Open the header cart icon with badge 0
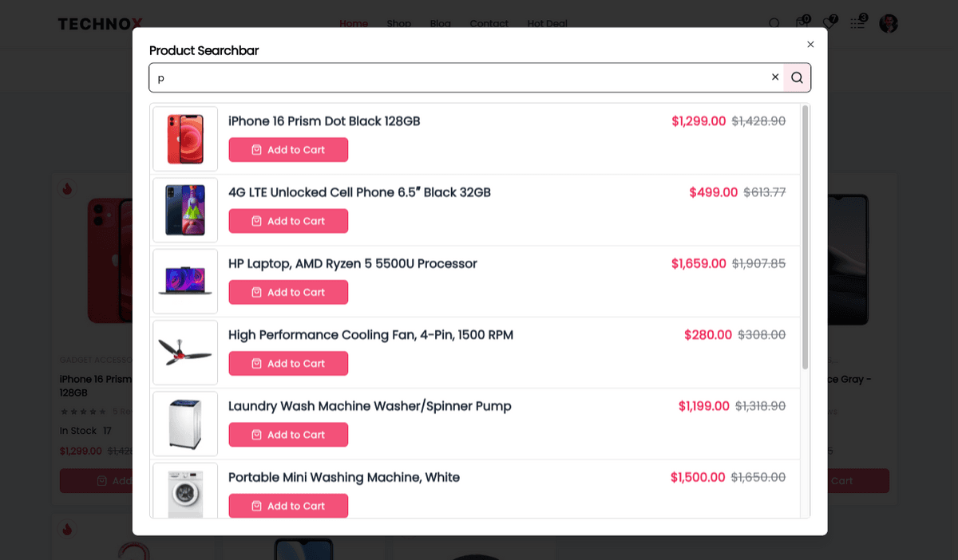 [802, 23]
